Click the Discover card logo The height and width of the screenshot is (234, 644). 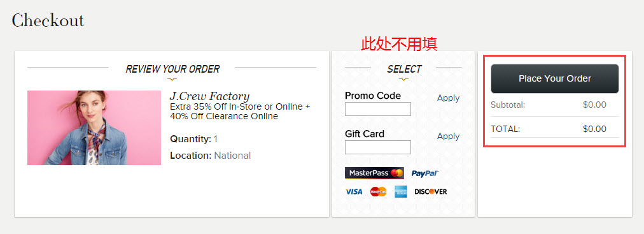[x=430, y=192]
